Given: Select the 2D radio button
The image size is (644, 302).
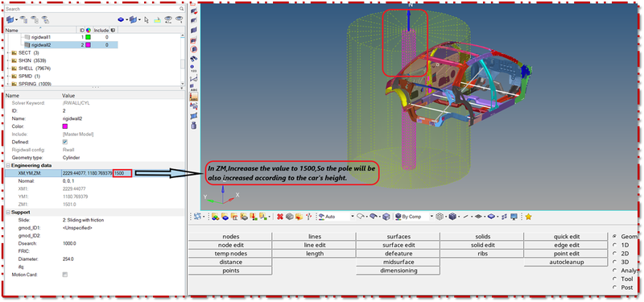Looking at the screenshot, I should [x=615, y=254].
